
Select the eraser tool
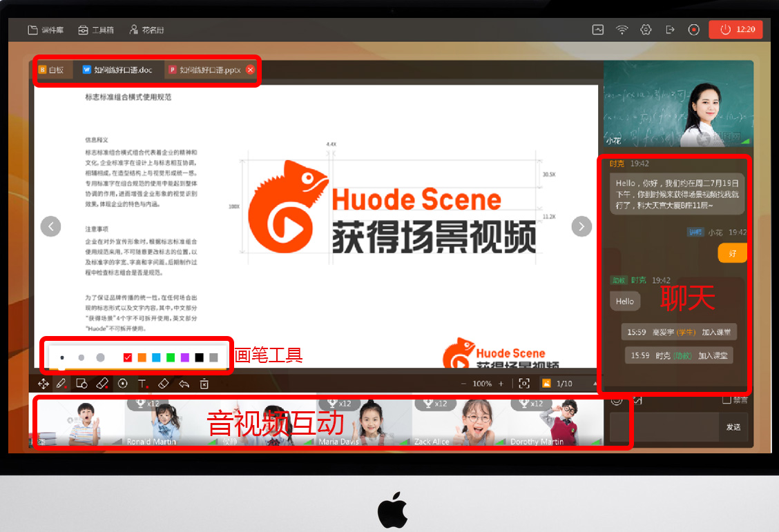[164, 384]
